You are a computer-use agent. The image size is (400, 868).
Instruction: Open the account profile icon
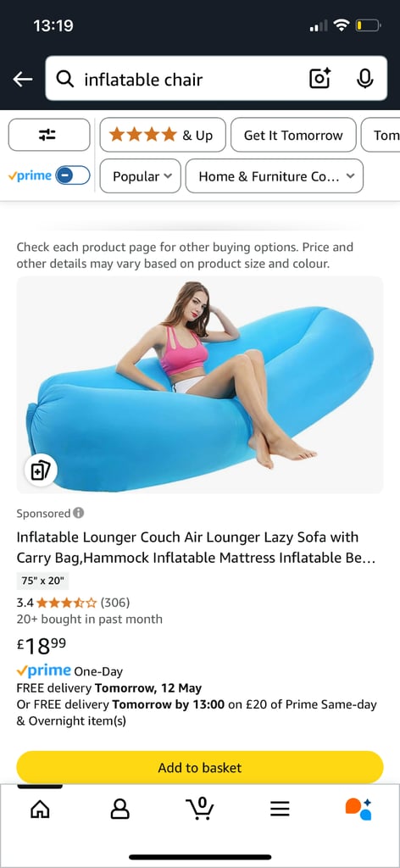coord(119,810)
